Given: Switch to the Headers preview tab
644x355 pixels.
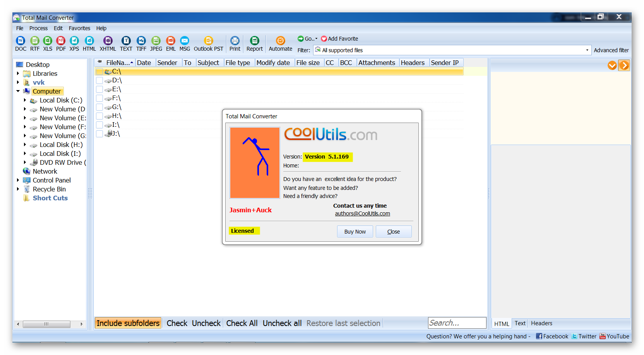Looking at the screenshot, I should (541, 323).
